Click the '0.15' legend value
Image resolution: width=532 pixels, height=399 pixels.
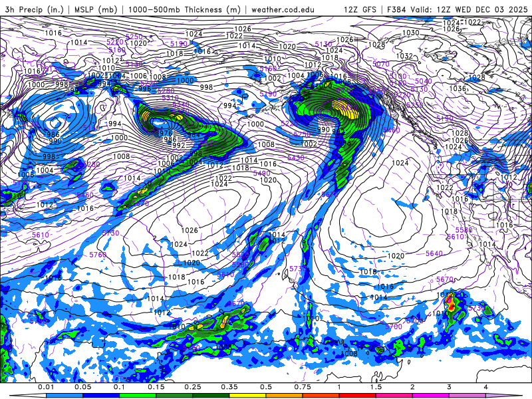coord(156,387)
